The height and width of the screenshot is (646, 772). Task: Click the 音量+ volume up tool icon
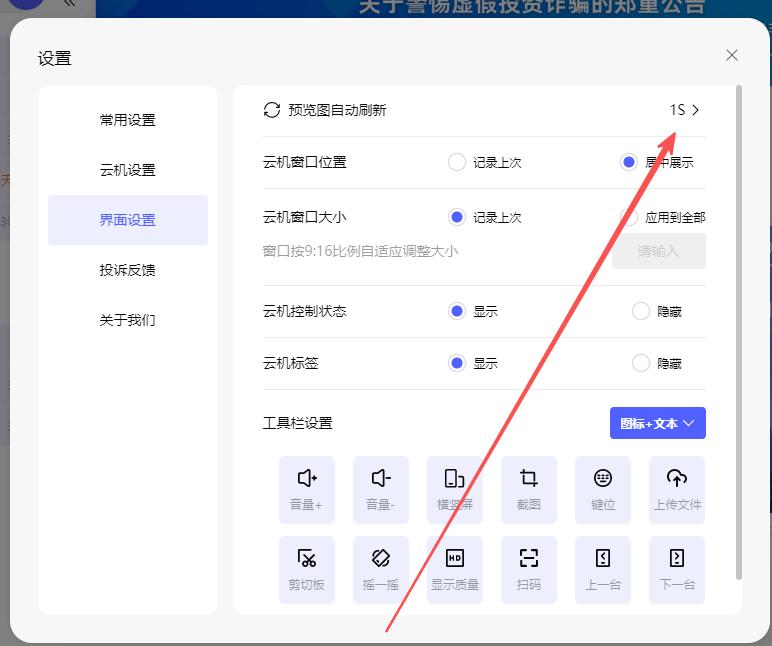(x=307, y=489)
